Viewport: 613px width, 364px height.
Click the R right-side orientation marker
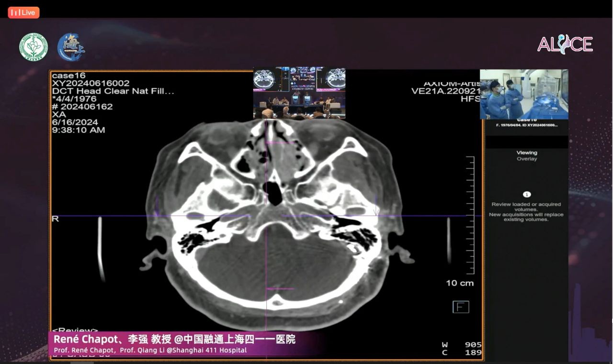[55, 219]
